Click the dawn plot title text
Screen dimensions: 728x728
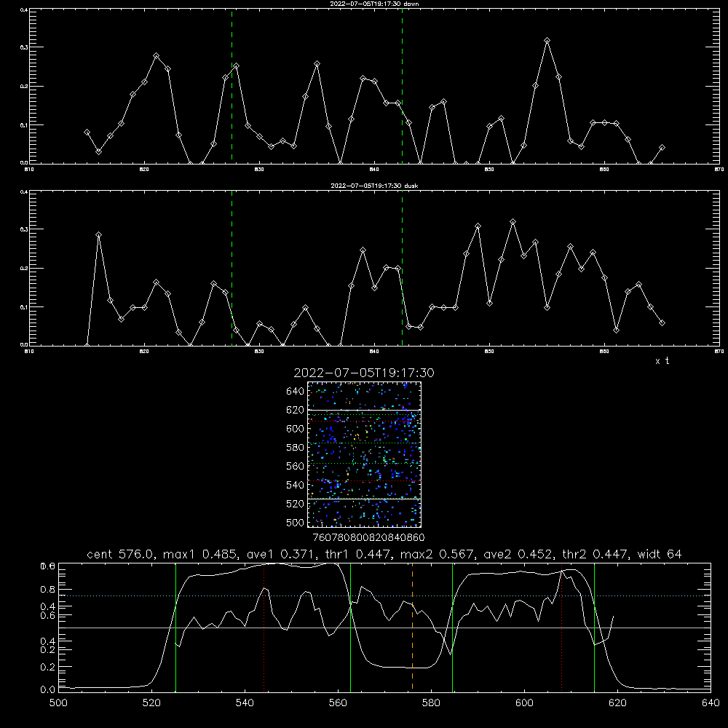[x=374, y=3]
